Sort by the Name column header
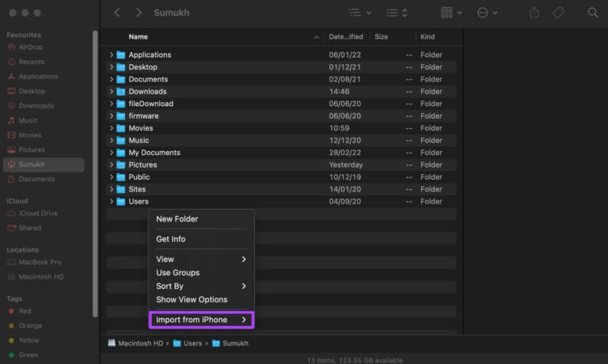 coord(138,37)
